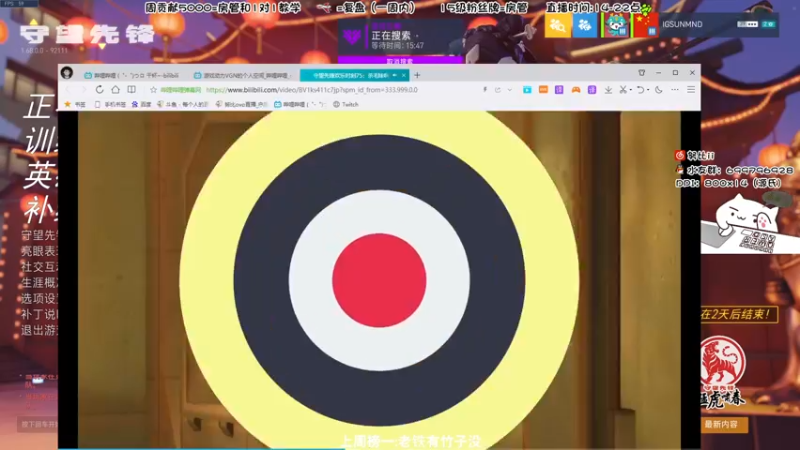Viewport: 800px width, 450px height.
Task: Open the 斗鱼 bookmark
Action: pyautogui.click(x=183, y=104)
